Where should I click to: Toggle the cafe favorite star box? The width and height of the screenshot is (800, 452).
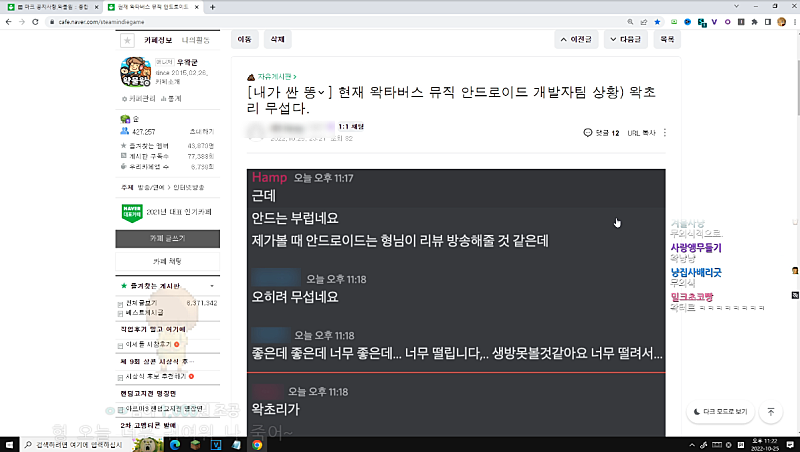click(127, 40)
